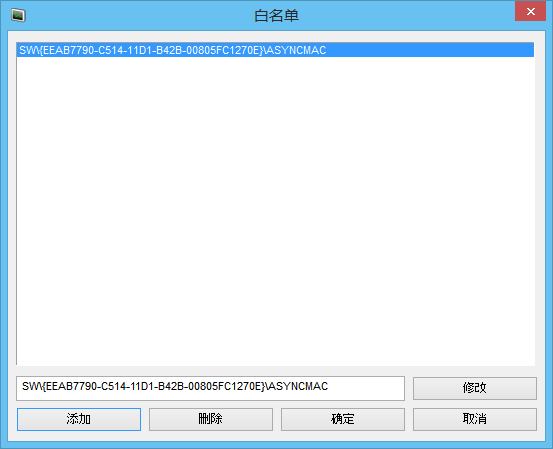Click the 删除 button
Image resolution: width=553 pixels, height=449 pixels.
[x=211, y=419]
